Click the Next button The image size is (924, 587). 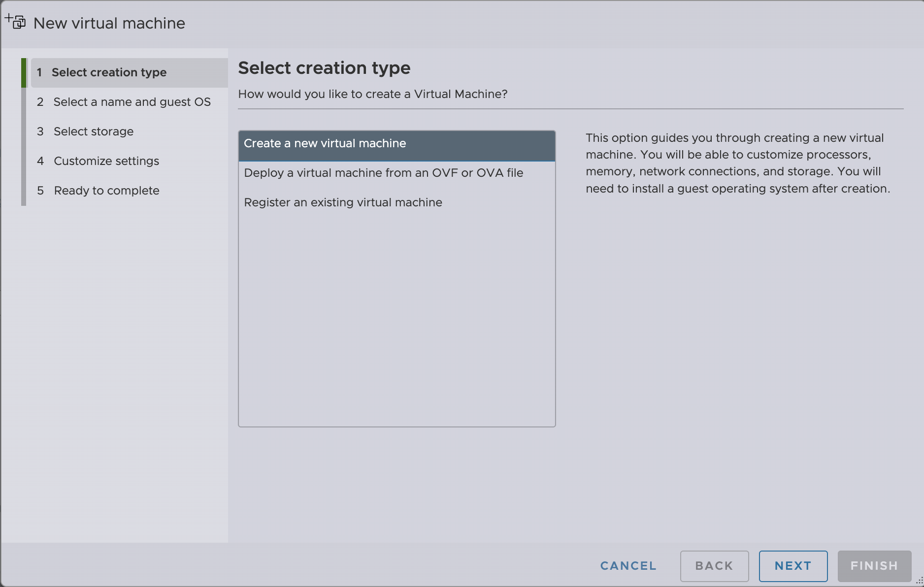(x=793, y=566)
